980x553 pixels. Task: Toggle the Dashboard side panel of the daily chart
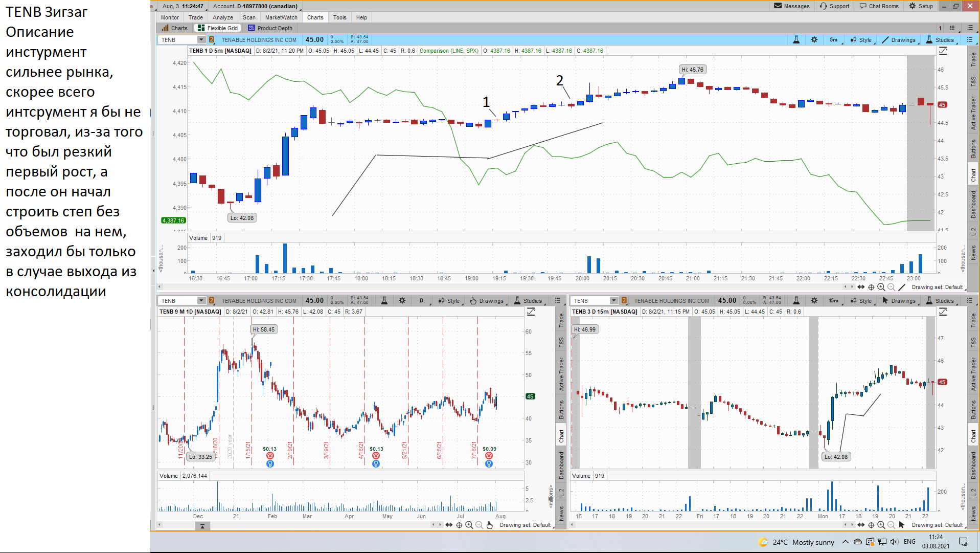pos(561,465)
